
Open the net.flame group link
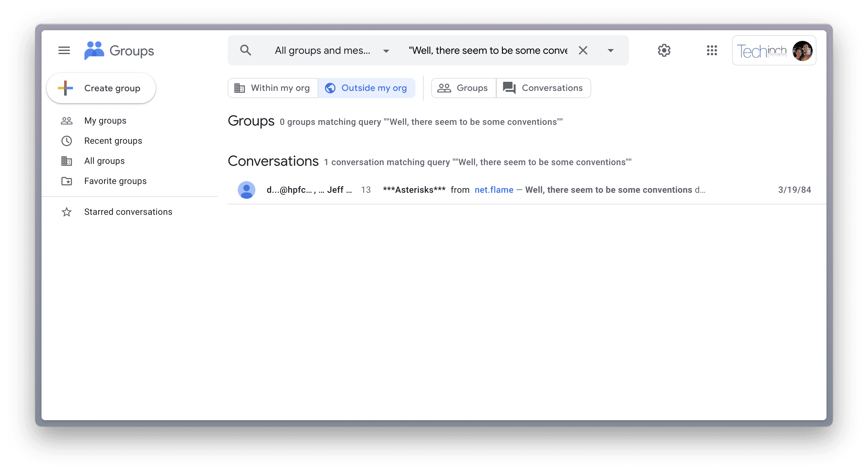(x=494, y=190)
